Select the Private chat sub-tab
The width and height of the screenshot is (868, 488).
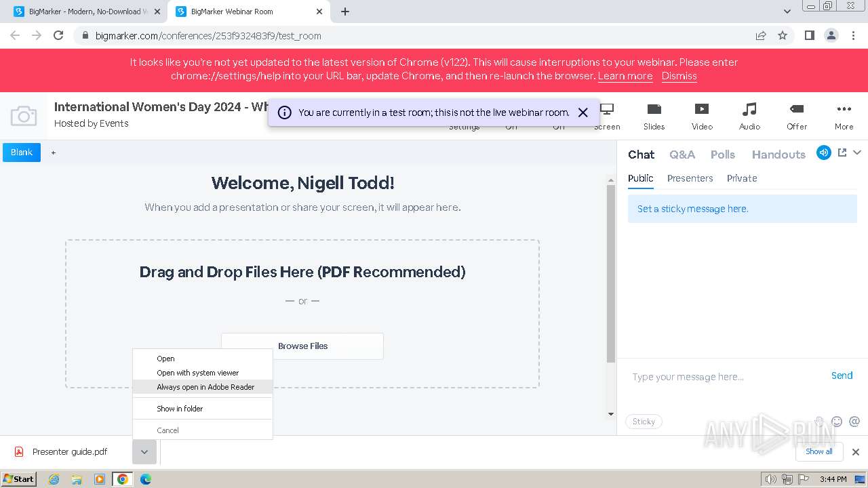pos(742,178)
